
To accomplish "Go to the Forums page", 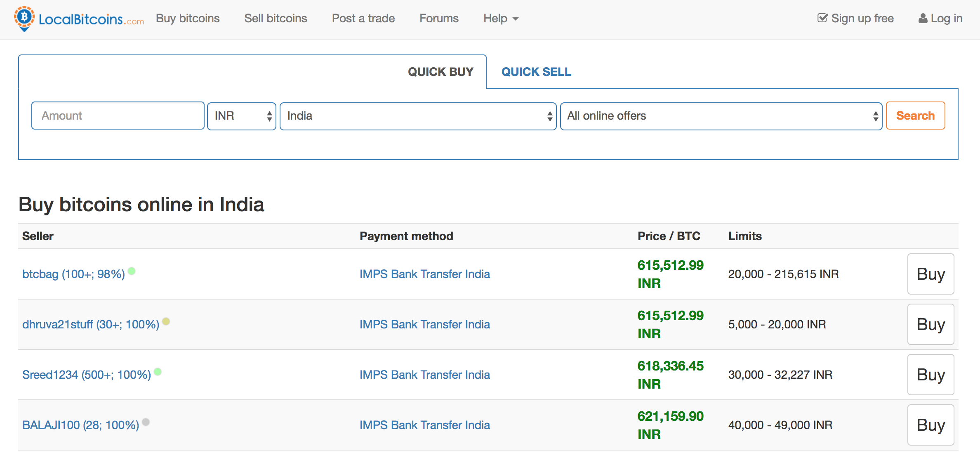I will click(439, 19).
